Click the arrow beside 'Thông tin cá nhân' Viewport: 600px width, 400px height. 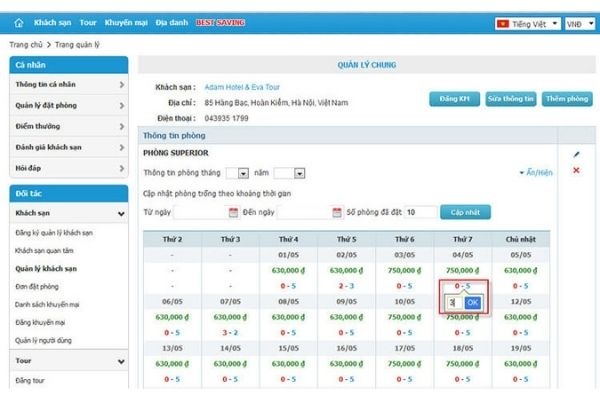point(121,84)
